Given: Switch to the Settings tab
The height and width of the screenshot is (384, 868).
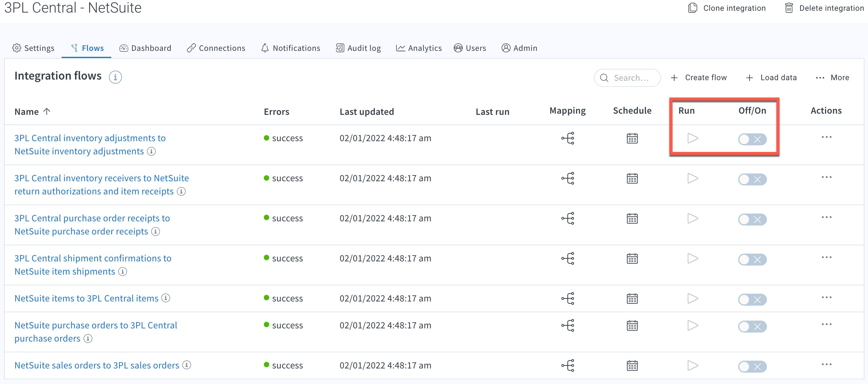Looking at the screenshot, I should (33, 48).
